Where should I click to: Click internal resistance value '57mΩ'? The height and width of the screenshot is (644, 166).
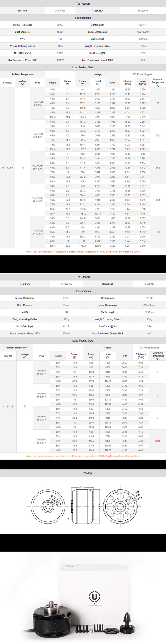pos(66,298)
